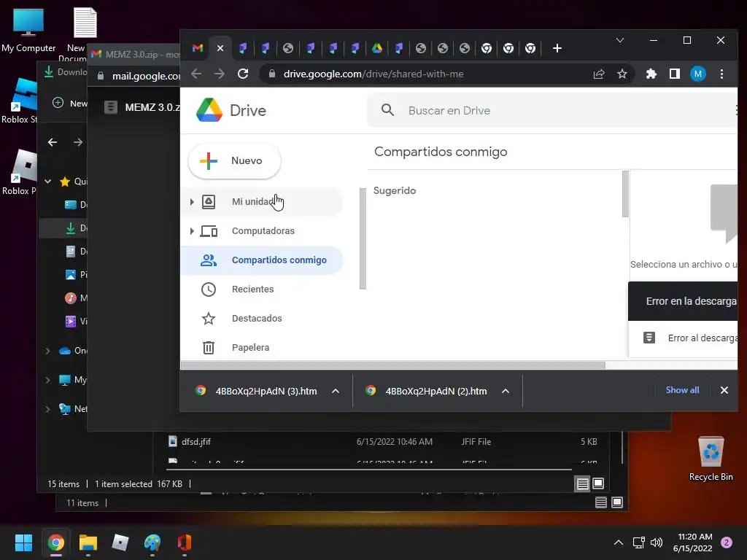The image size is (747, 560).
Task: Open Microsoft Office from the taskbar
Action: [x=185, y=542]
